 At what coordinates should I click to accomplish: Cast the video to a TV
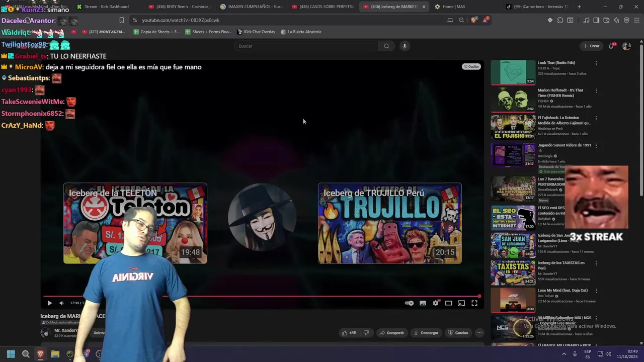coord(461,303)
